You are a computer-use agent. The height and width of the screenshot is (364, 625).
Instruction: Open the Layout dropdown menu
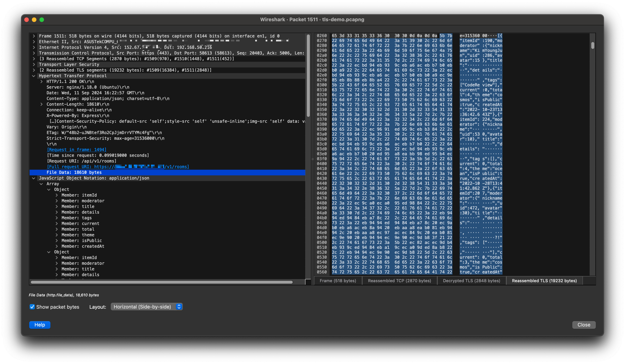tap(147, 307)
